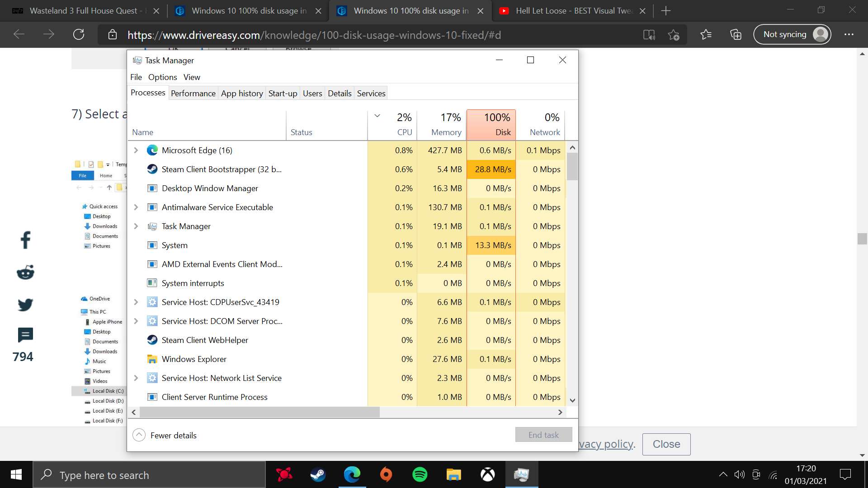Click the Task Manager process row icon

[152, 226]
